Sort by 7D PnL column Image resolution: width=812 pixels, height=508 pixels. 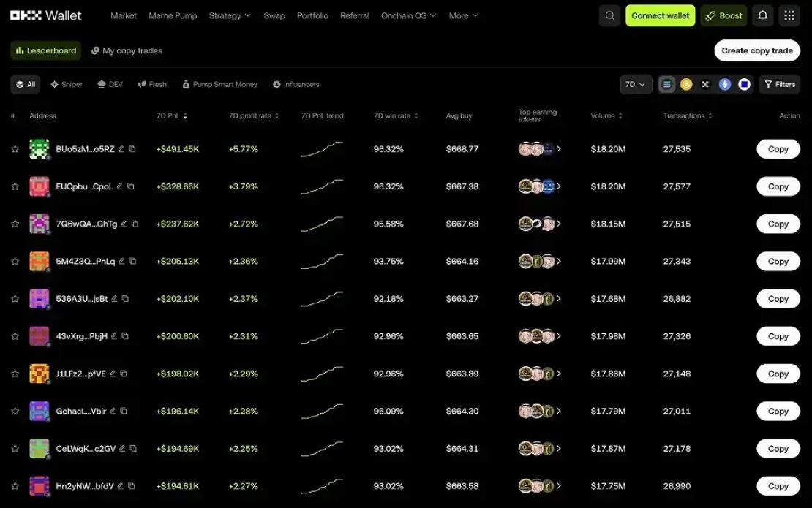(x=172, y=116)
